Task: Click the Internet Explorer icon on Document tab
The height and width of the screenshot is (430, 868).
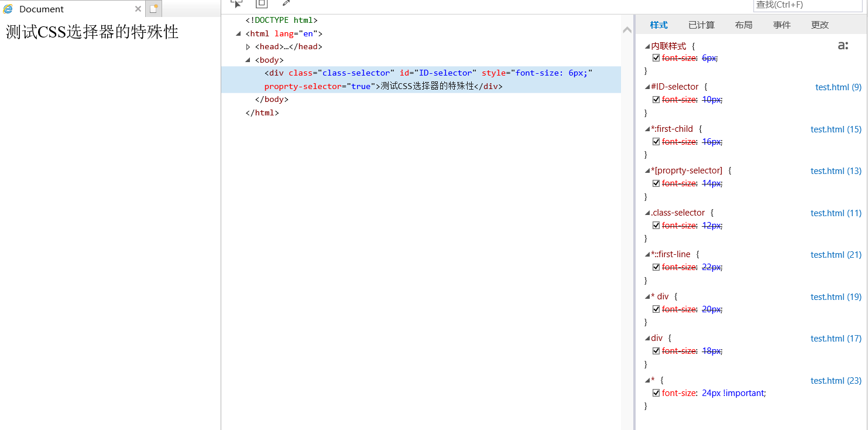Action: pos(8,9)
